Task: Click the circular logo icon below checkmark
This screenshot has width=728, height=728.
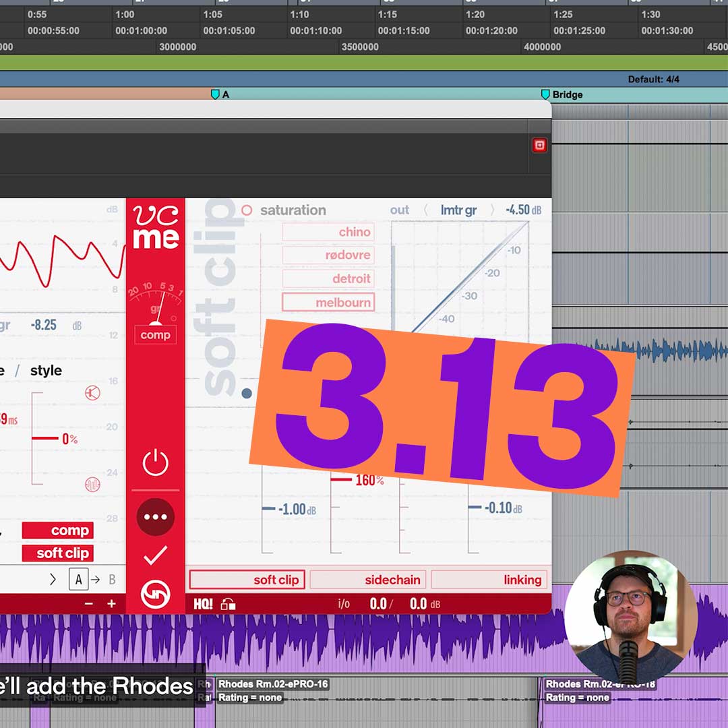Action: pyautogui.click(x=155, y=595)
